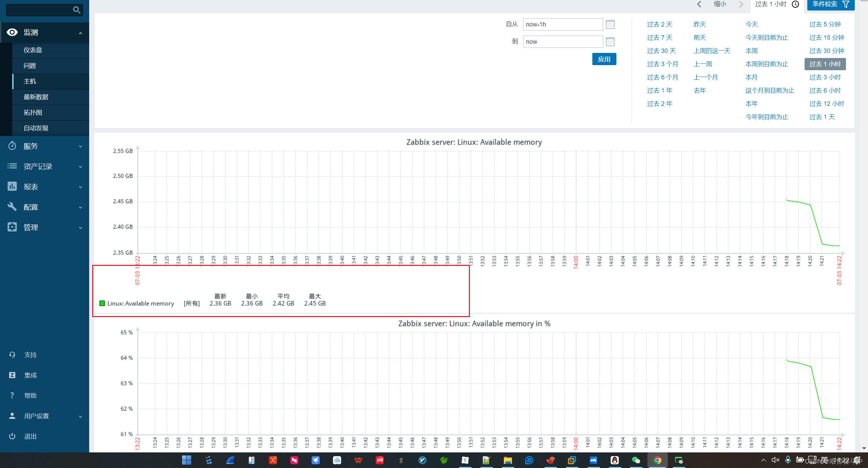Open the 报表 reports chart icon
This screenshot has width=868, height=468.
[12, 187]
